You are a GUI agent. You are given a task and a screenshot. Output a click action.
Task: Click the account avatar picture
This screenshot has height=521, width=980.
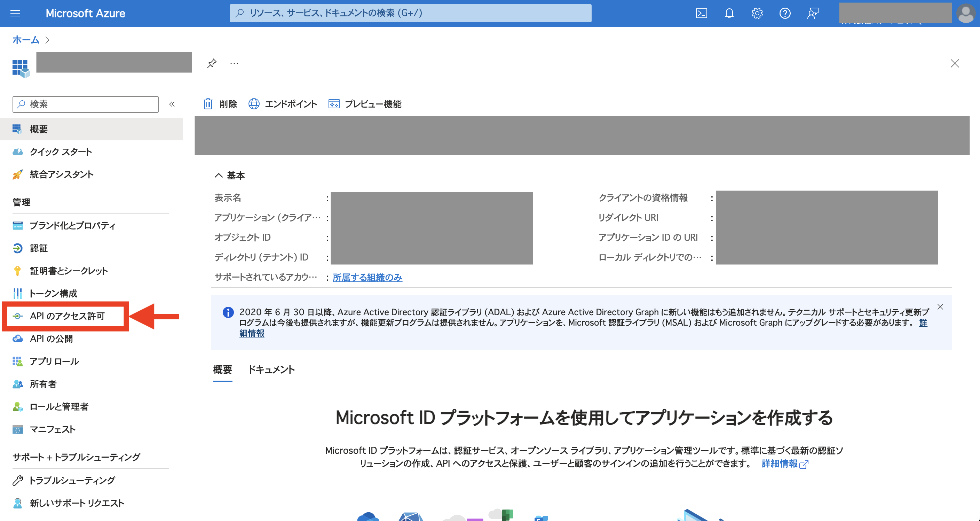(x=965, y=13)
